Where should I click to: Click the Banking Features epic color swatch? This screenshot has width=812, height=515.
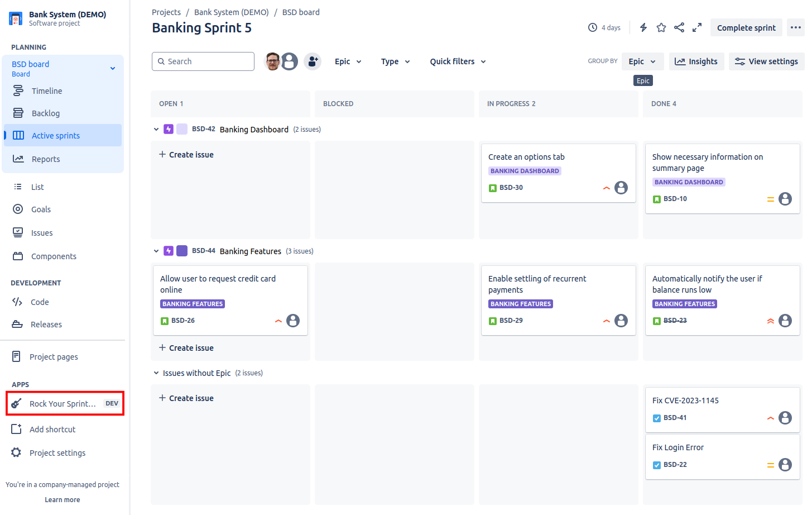[182, 251]
